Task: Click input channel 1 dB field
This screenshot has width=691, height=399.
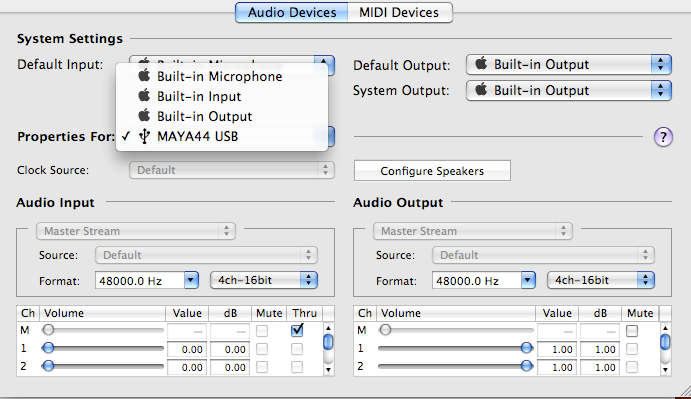Action: pos(230,350)
